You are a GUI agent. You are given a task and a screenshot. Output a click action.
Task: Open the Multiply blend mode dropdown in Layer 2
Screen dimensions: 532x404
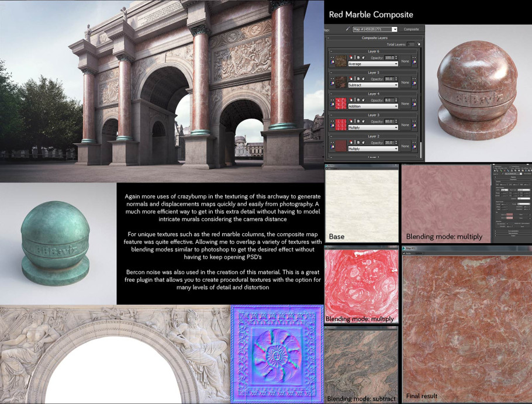[373, 149]
